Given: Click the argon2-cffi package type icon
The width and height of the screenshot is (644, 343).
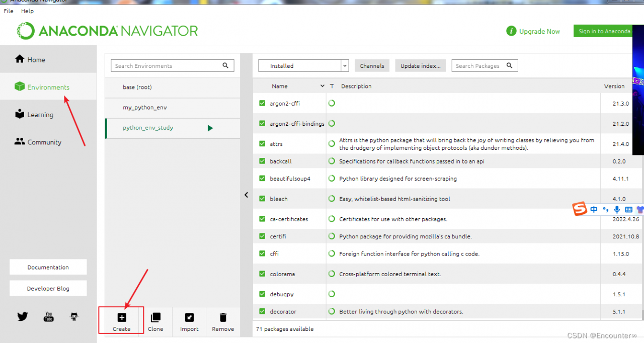Looking at the screenshot, I should [x=332, y=103].
